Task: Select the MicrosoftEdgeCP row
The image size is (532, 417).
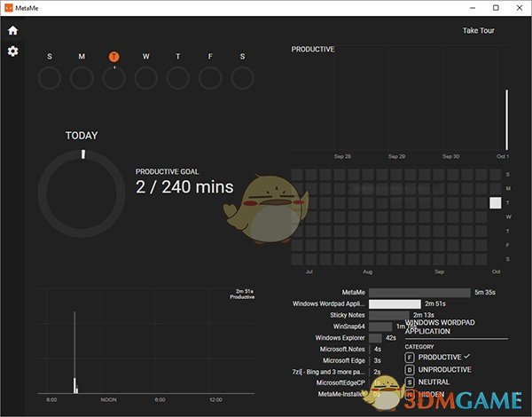Action: (x=348, y=382)
